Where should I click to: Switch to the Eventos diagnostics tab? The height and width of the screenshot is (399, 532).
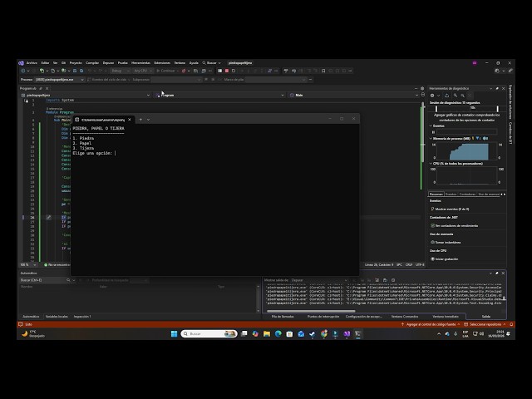(451, 194)
